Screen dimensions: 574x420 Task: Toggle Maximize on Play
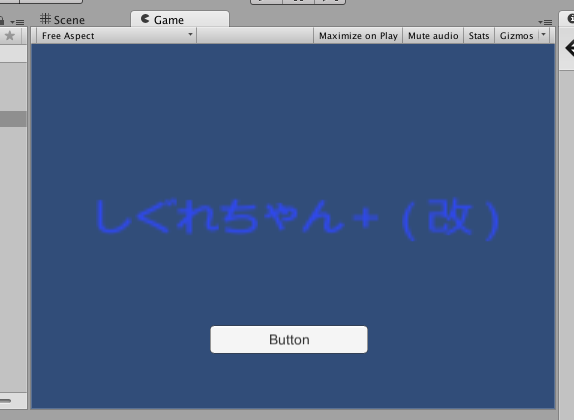(358, 36)
